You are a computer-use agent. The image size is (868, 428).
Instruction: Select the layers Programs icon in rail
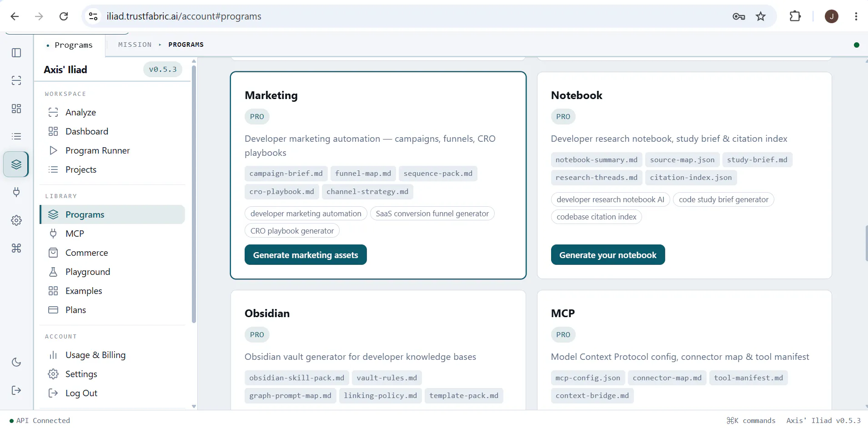[16, 164]
